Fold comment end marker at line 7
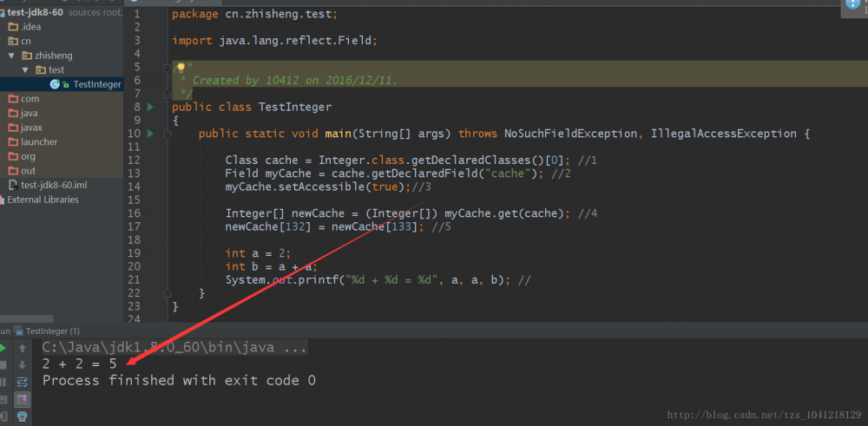Screen dimensions: 868x426 168,94
